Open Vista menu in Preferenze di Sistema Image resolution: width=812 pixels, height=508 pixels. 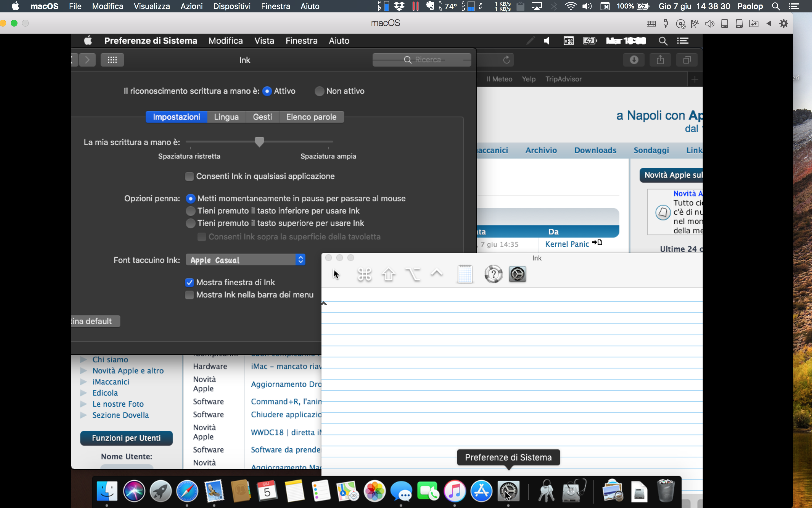(264, 41)
